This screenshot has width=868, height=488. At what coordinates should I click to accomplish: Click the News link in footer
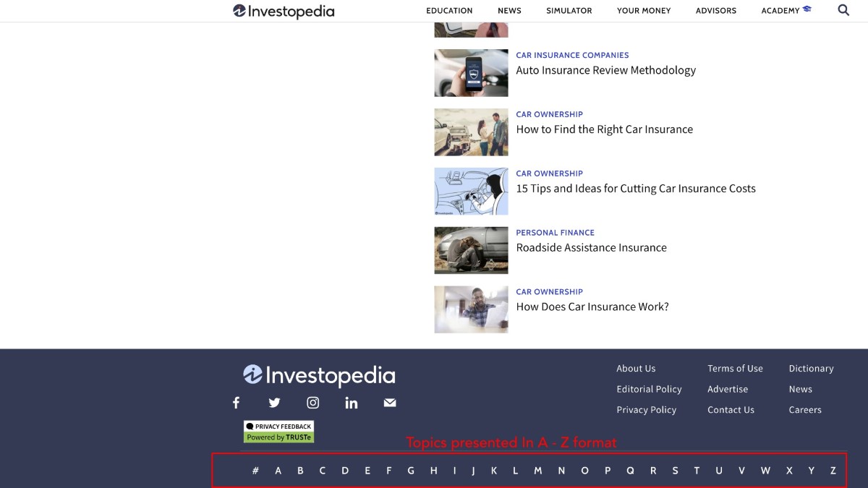coord(800,389)
